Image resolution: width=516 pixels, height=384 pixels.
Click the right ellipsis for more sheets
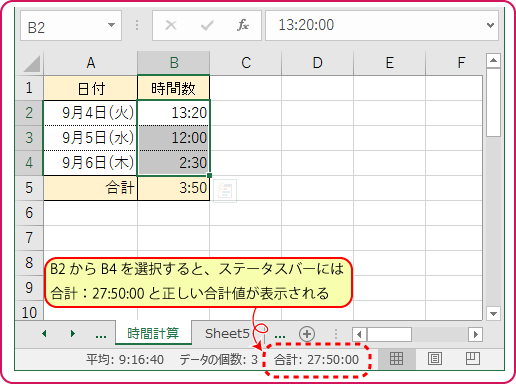pos(280,336)
